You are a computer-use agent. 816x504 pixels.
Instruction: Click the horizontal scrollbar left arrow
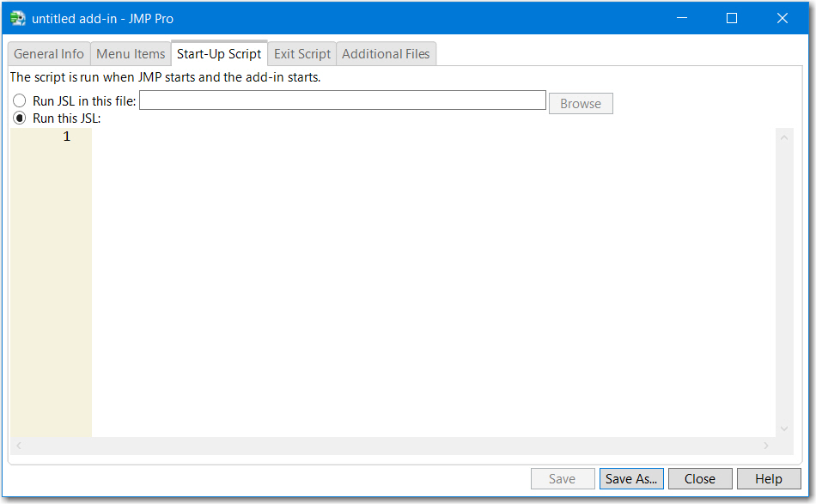[19, 446]
